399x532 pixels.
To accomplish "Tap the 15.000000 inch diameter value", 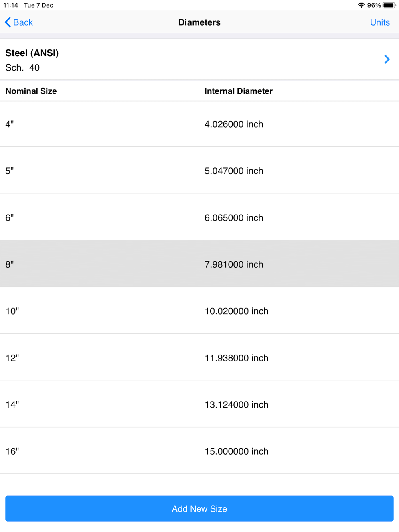I will 236,451.
